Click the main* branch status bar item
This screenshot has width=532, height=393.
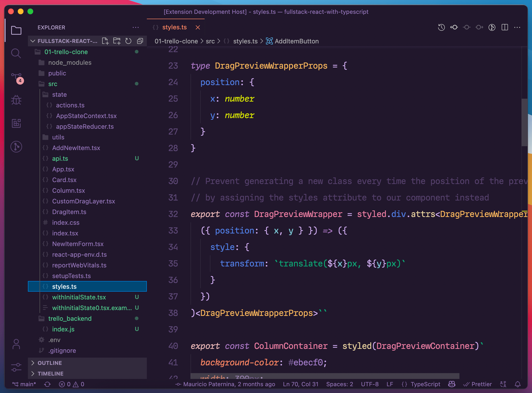(24, 384)
